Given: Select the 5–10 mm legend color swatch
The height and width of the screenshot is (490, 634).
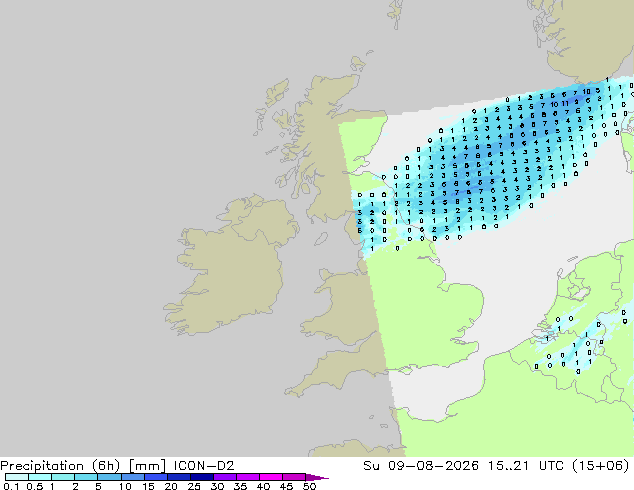Looking at the screenshot, I should coord(109,477).
